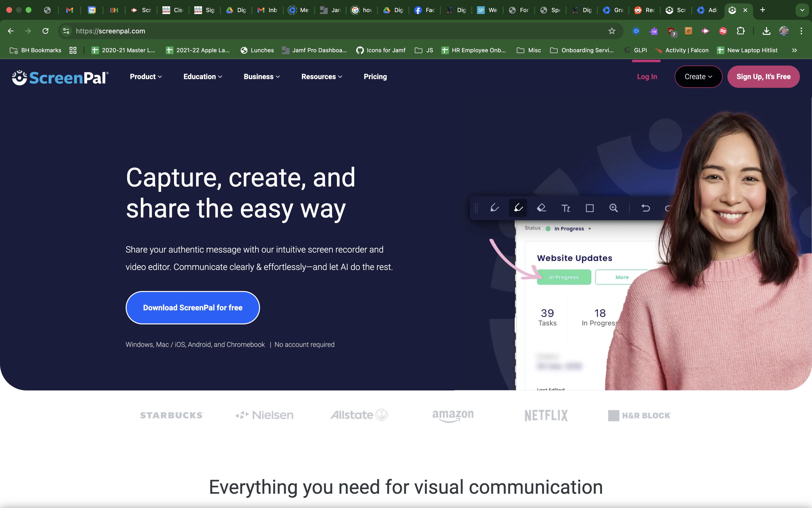Open the Extensions puzzle icon
Screen dimensions: 812x508
(x=740, y=31)
